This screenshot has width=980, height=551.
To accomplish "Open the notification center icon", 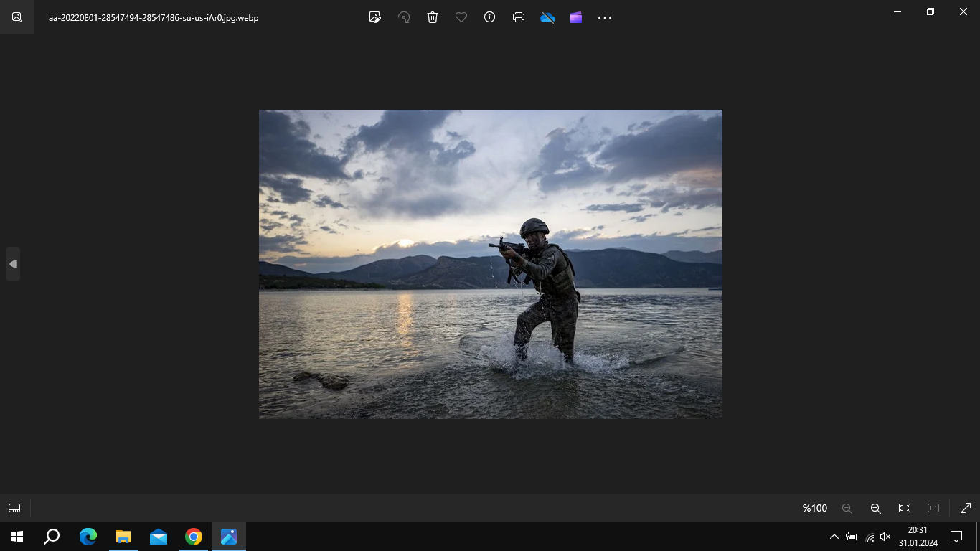I will coord(956,537).
